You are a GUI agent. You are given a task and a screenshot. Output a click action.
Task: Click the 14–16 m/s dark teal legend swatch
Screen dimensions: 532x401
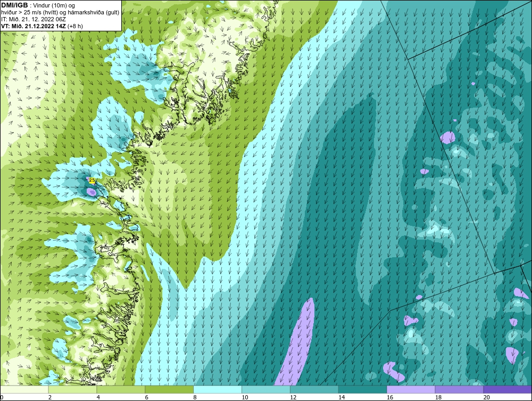(363, 389)
